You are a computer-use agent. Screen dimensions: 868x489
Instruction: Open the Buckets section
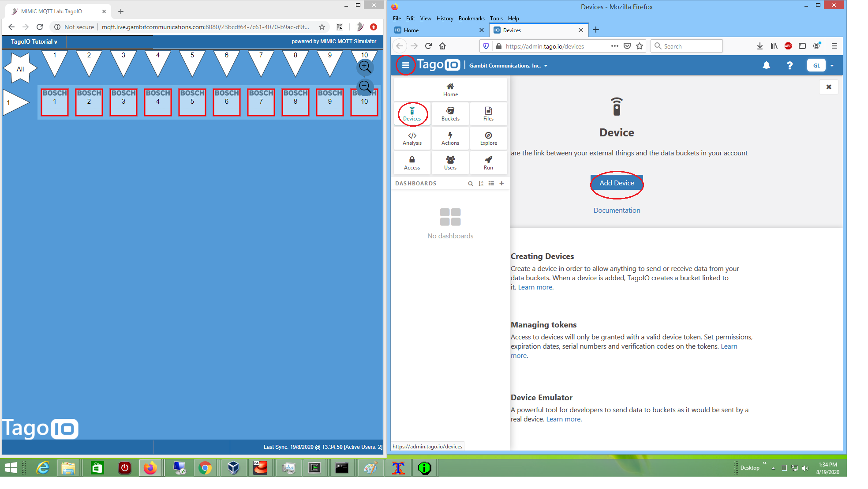coord(450,114)
